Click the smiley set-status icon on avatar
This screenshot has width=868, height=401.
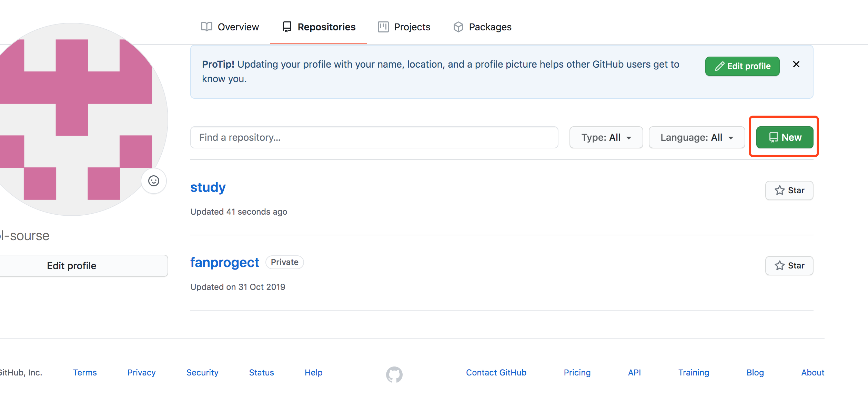[x=154, y=181]
